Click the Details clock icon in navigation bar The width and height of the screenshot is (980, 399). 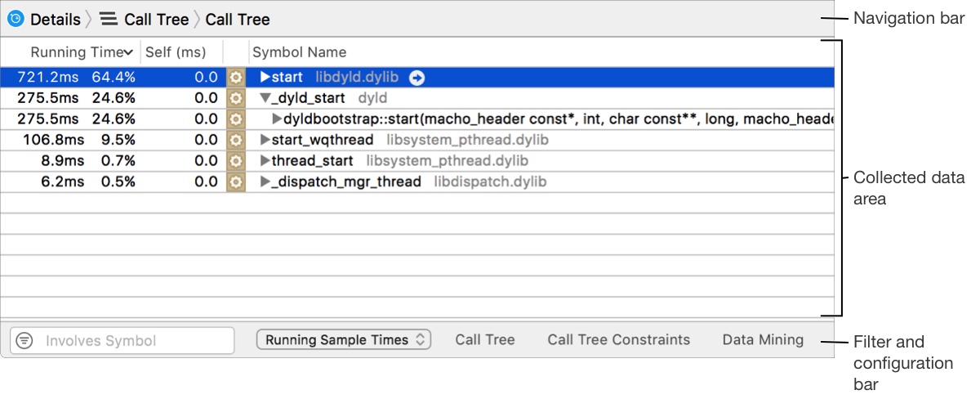click(x=16, y=19)
